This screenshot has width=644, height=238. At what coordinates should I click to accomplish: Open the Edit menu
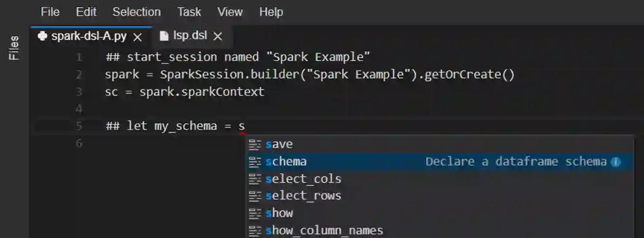86,12
